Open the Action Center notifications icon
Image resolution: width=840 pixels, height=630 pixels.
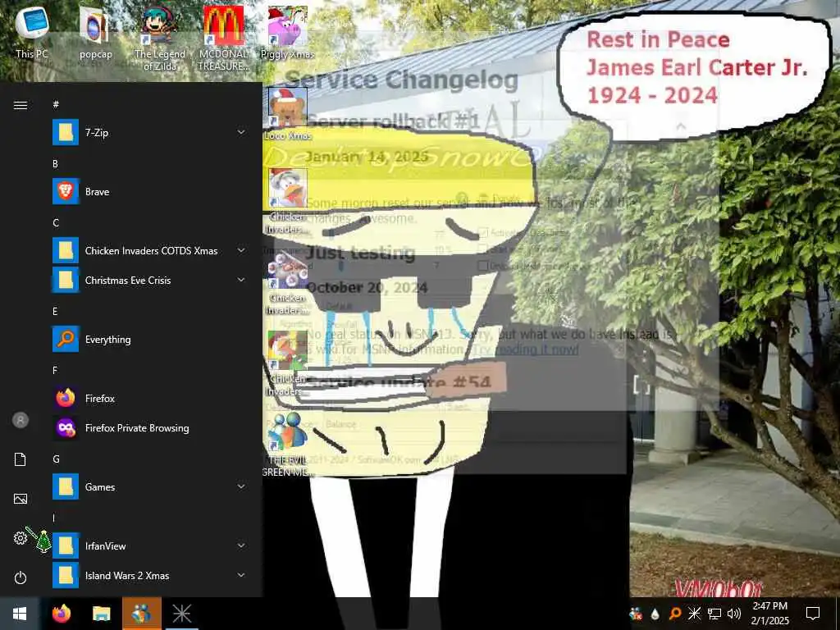813,614
